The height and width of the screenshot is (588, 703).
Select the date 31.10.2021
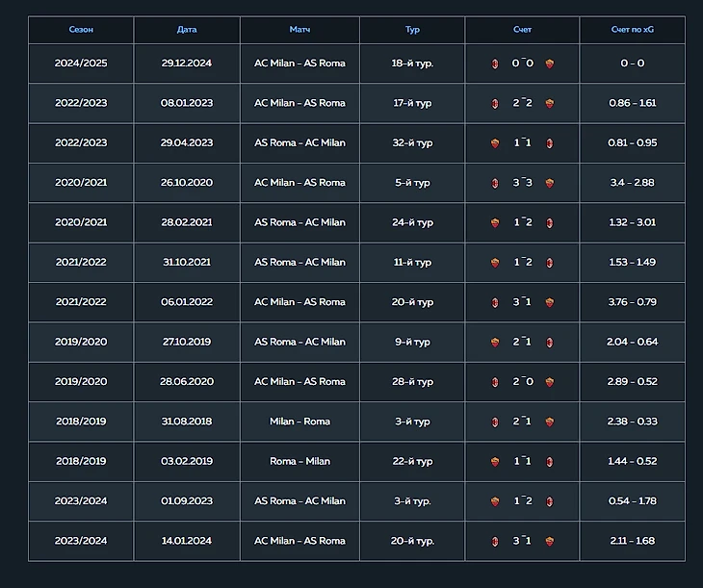pyautogui.click(x=187, y=262)
